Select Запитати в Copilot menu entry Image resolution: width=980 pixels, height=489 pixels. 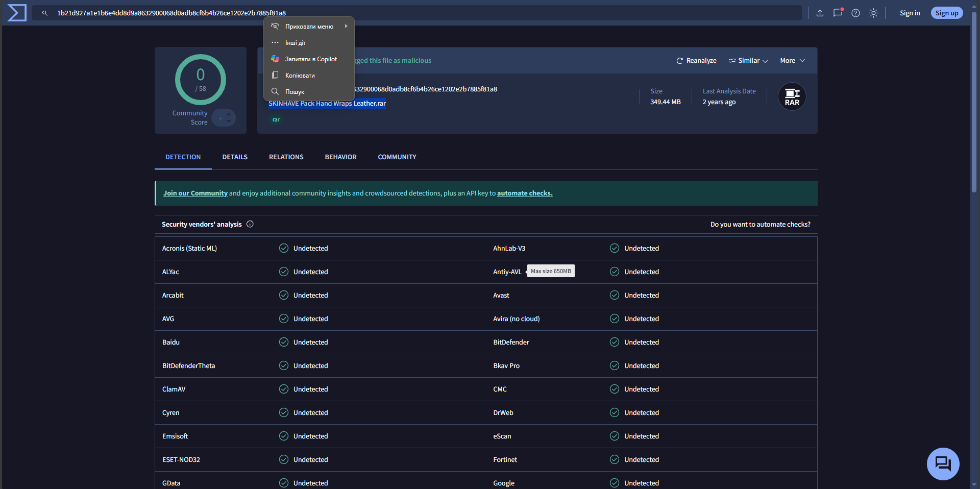[309, 59]
